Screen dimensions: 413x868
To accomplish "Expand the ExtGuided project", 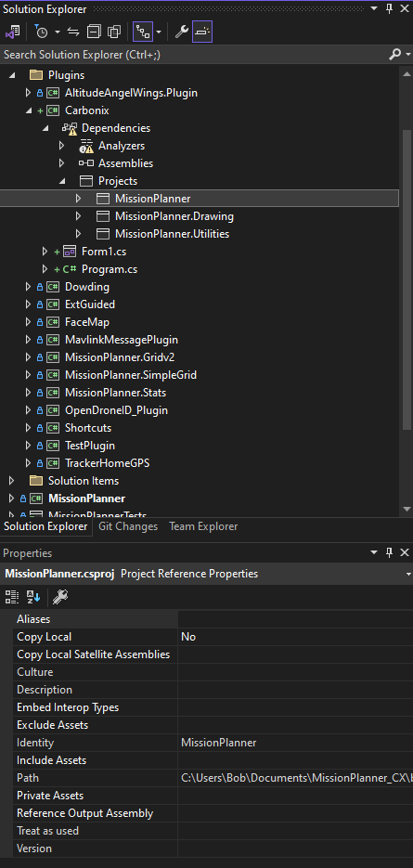I will 28,304.
